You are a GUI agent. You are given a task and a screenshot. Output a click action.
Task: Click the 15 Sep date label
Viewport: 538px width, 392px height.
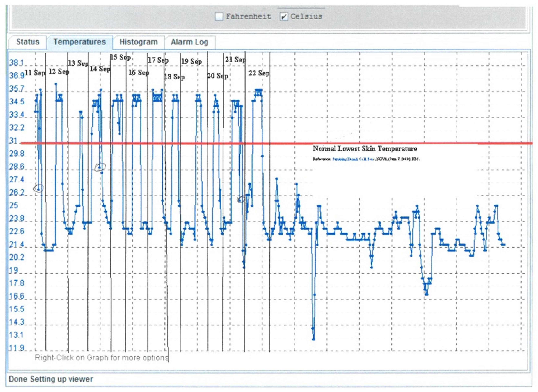[x=120, y=57]
